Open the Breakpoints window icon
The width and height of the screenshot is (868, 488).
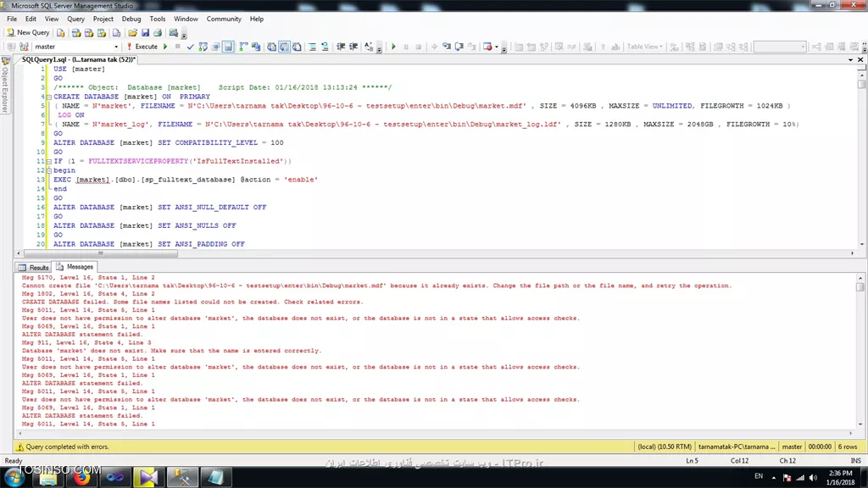click(487, 47)
